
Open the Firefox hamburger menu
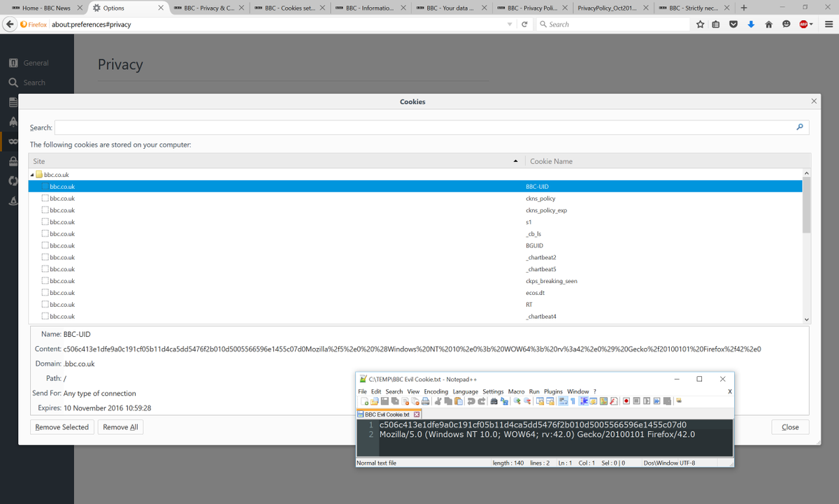click(829, 24)
